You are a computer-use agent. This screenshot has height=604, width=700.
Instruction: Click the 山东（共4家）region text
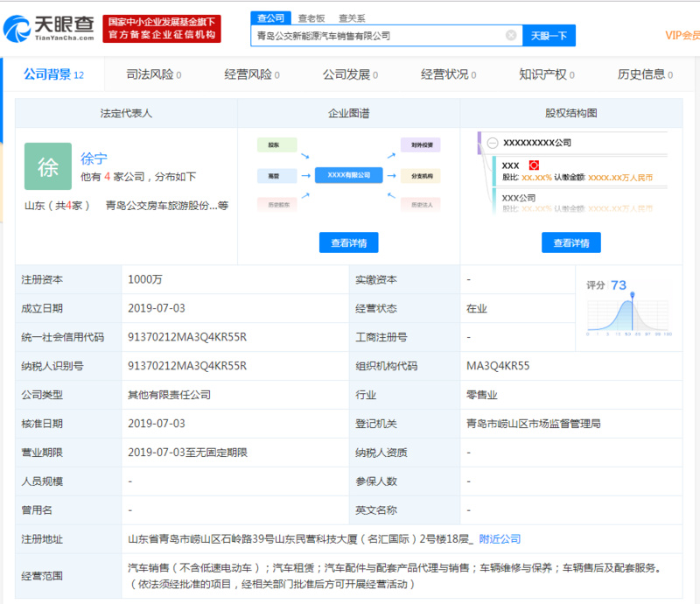[x=57, y=206]
